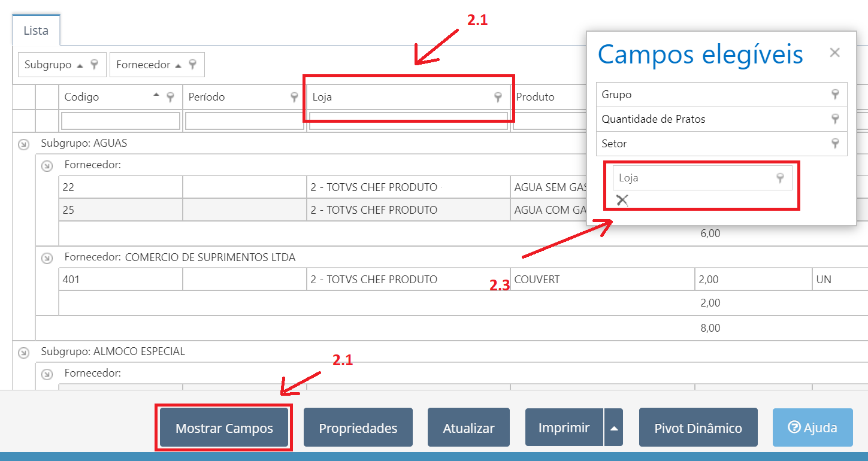Click the sort arrow on Subgrupo chip
This screenshot has width=868, height=461.
click(80, 65)
